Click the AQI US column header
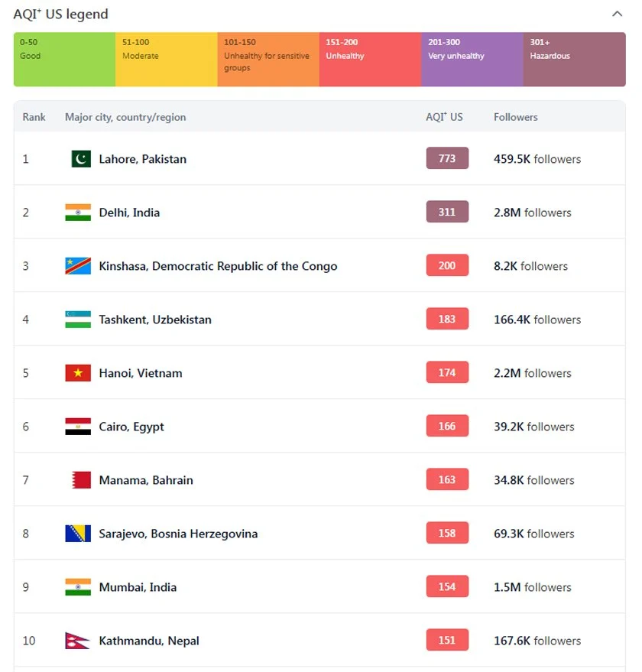Viewport: 642px width, 672px height. (444, 117)
